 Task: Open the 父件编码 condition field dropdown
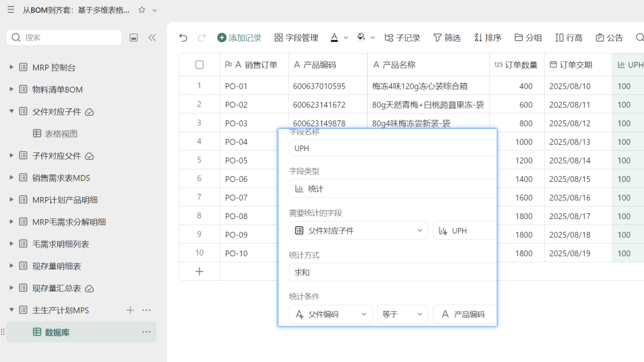pyautogui.click(x=331, y=314)
